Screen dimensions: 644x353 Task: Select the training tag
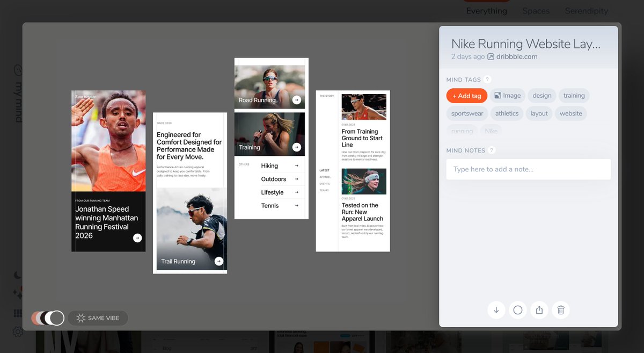click(574, 96)
